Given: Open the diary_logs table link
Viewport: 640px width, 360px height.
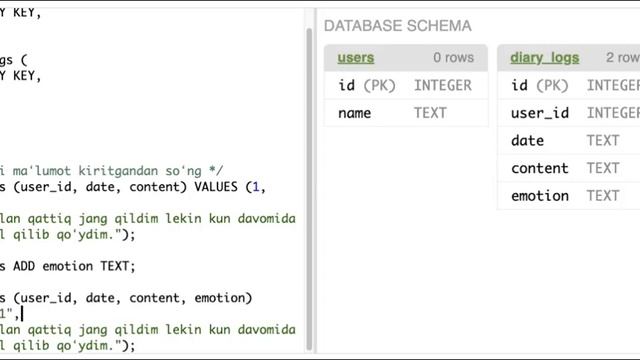Looking at the screenshot, I should click(544, 58).
